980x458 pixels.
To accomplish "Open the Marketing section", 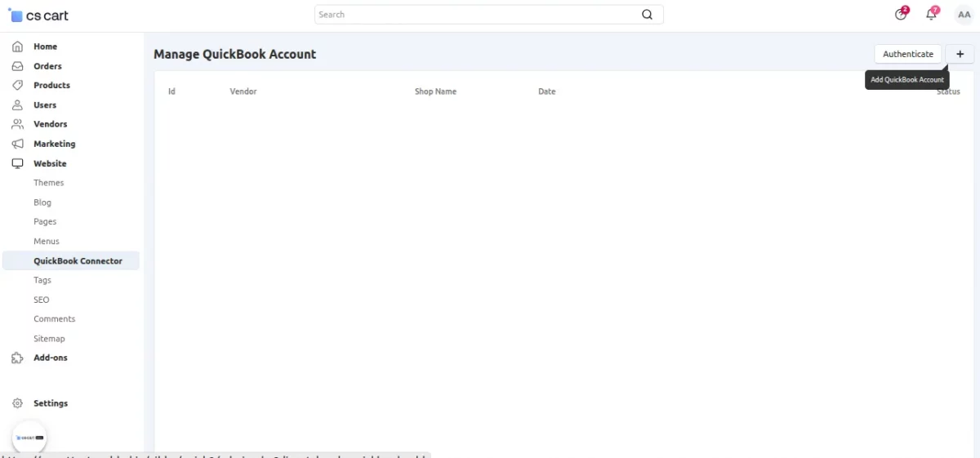I will tap(54, 144).
